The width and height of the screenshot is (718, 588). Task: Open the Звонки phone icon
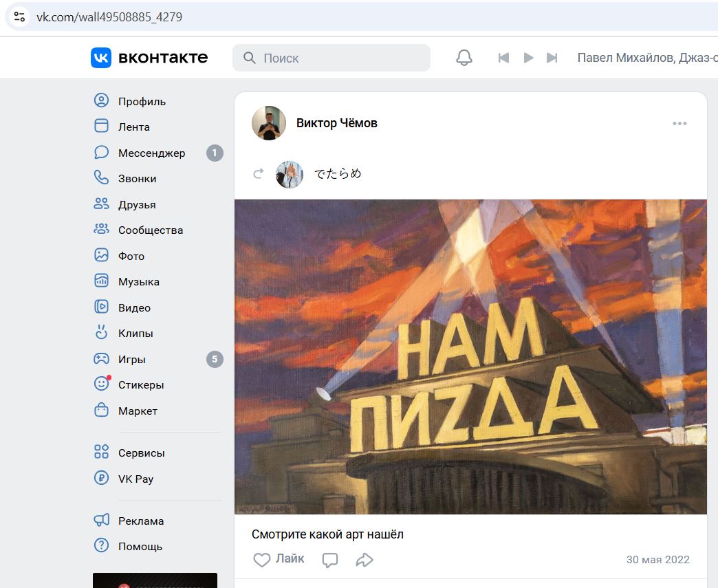101,177
